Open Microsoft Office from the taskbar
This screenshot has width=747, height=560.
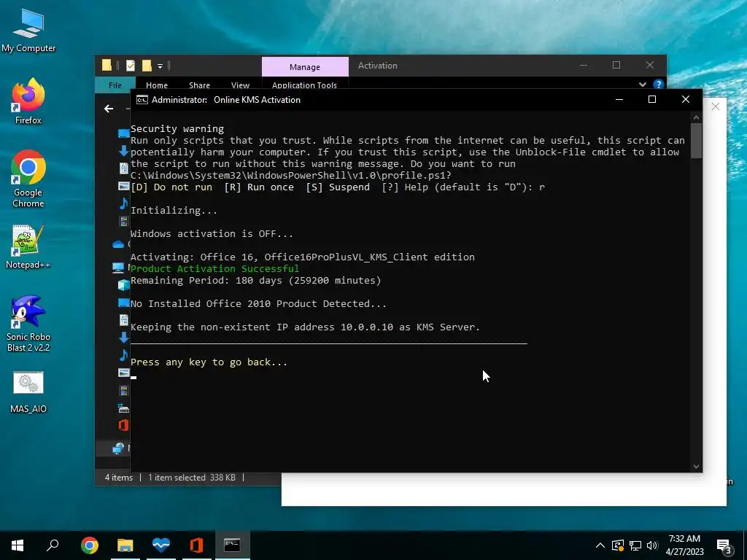197,545
